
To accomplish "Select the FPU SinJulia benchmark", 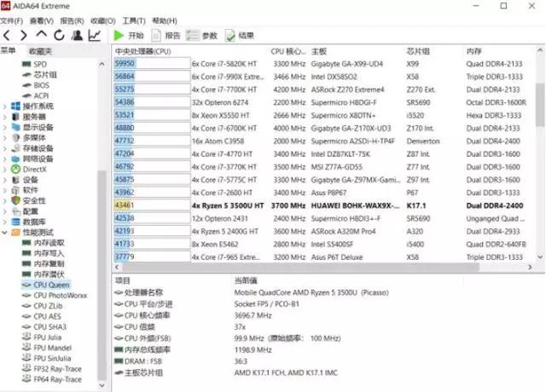I will click(x=47, y=358).
